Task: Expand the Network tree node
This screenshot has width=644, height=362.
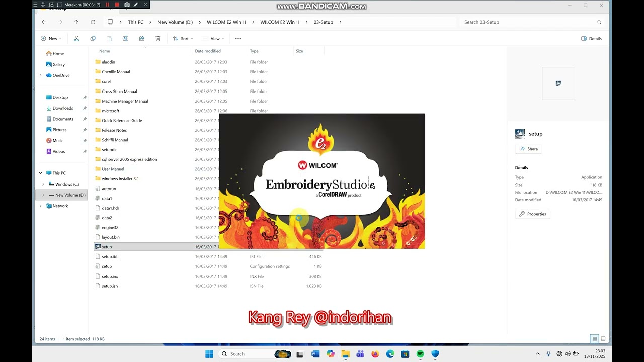Action: 40,206
